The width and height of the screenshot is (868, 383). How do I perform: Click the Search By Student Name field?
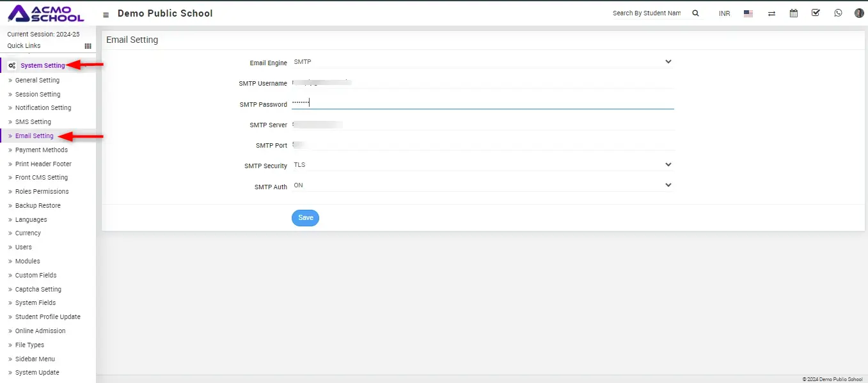pos(647,13)
